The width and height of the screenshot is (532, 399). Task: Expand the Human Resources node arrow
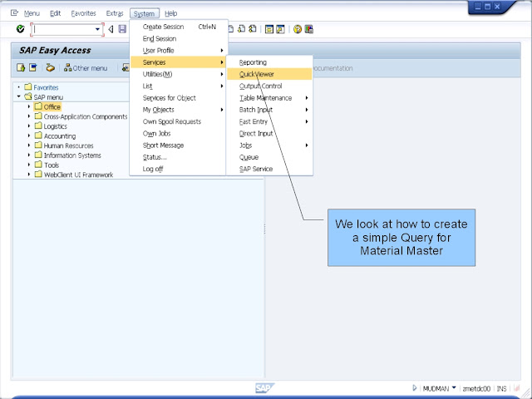tap(29, 145)
